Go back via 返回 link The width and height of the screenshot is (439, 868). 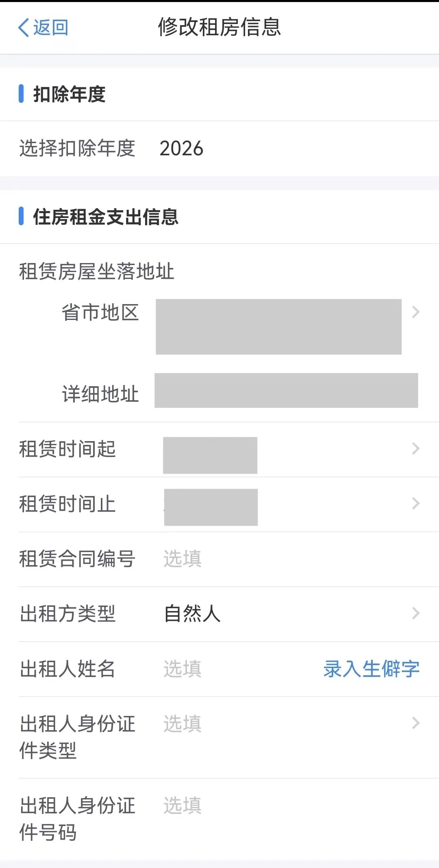50,28
